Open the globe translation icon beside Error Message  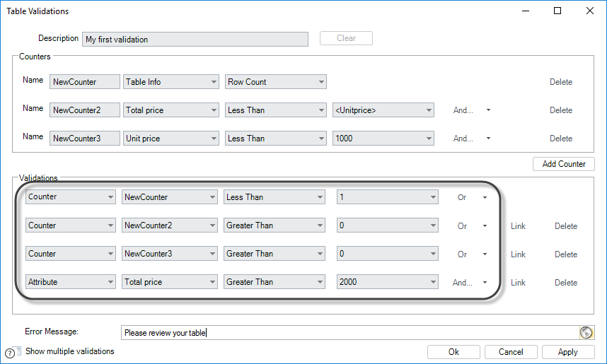pyautogui.click(x=586, y=332)
